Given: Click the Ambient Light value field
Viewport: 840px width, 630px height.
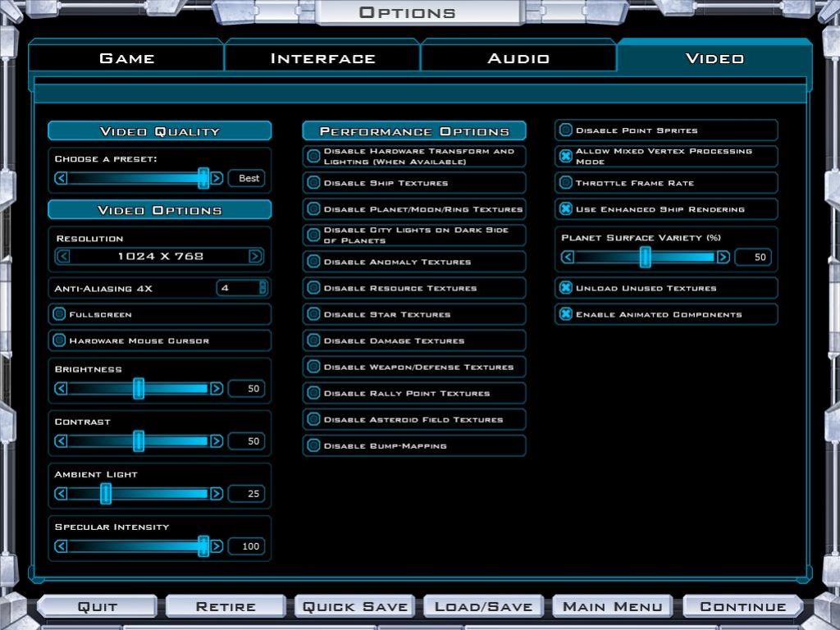Looking at the screenshot, I should pos(246,493).
